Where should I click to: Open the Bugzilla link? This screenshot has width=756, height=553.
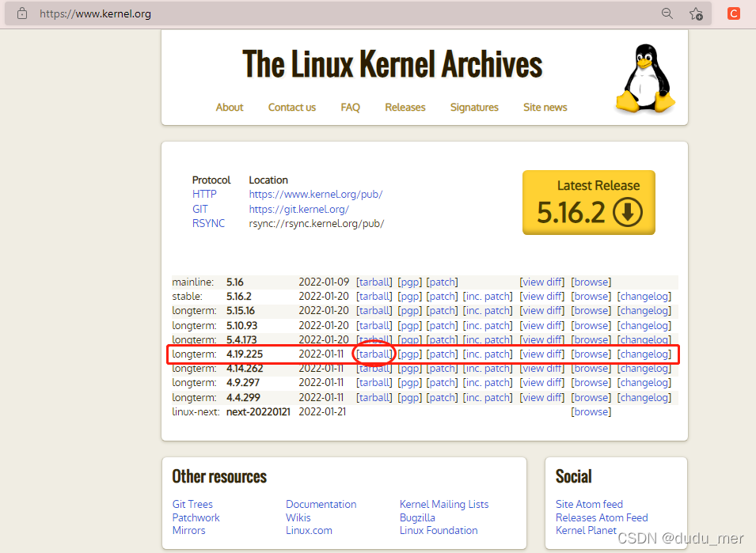point(417,517)
